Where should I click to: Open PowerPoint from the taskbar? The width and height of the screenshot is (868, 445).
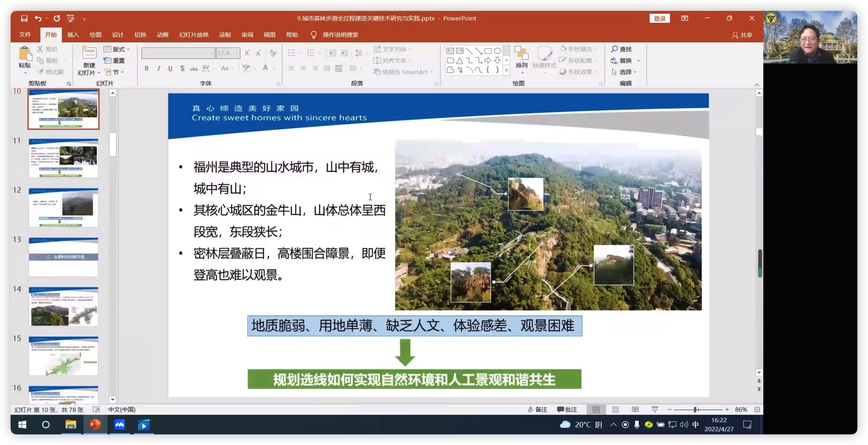95,424
